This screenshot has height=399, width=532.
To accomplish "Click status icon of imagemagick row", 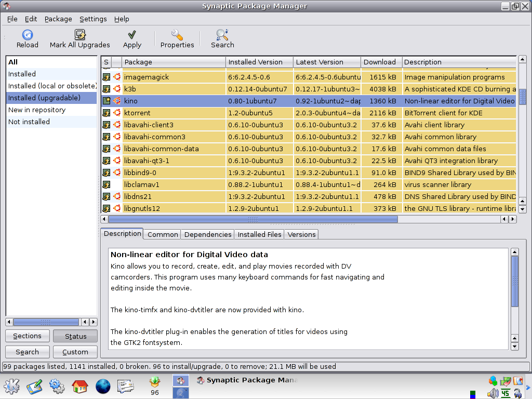I will point(107,77).
